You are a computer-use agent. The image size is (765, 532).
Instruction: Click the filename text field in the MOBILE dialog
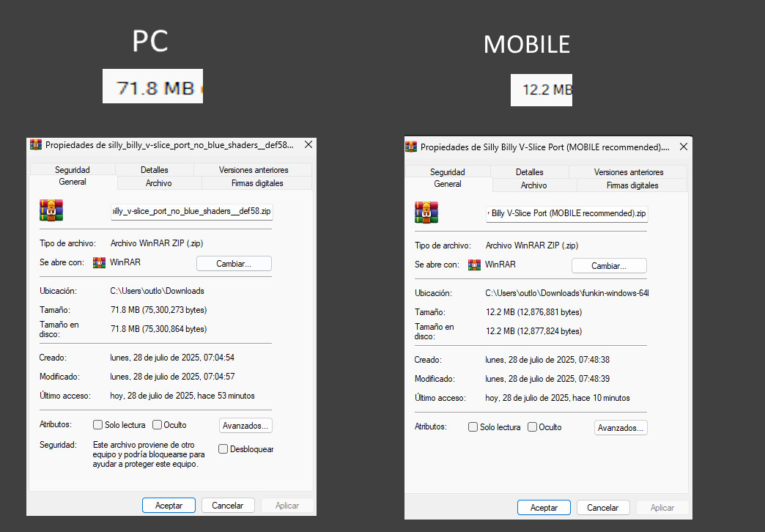click(x=566, y=214)
